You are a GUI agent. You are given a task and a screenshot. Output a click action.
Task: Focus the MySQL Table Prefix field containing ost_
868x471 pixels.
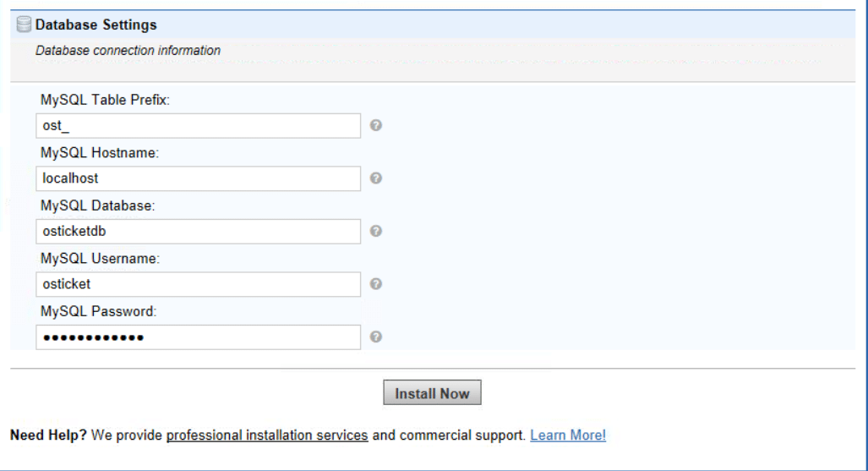coord(198,126)
